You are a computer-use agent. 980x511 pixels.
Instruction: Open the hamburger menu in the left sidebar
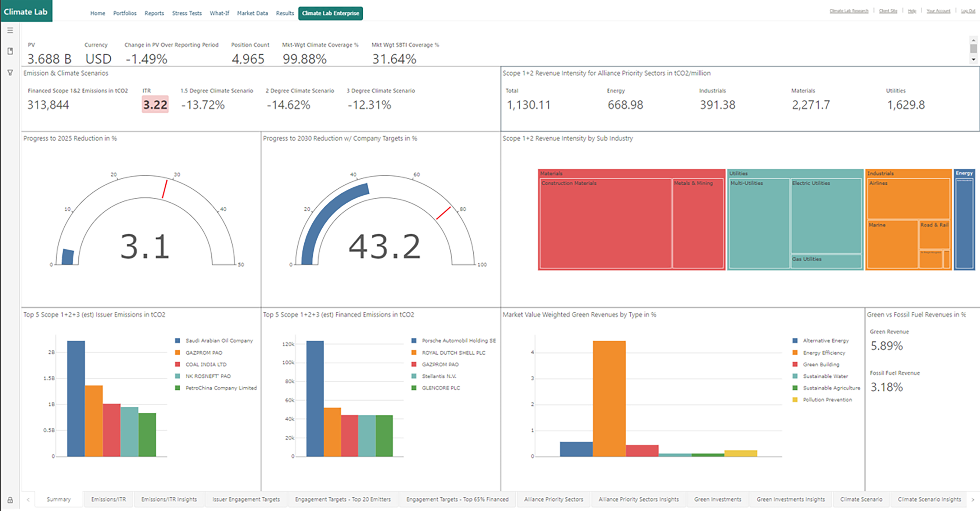click(10, 30)
